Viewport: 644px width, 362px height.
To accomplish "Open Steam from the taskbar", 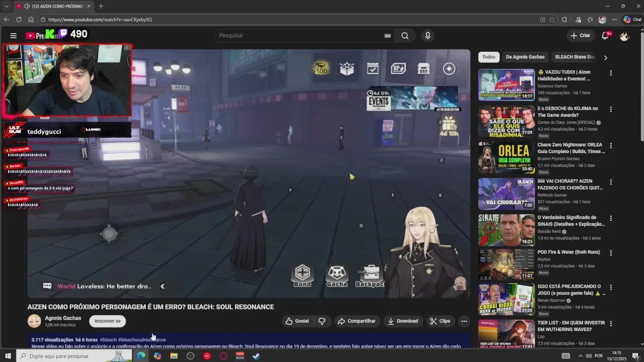I will point(256,356).
